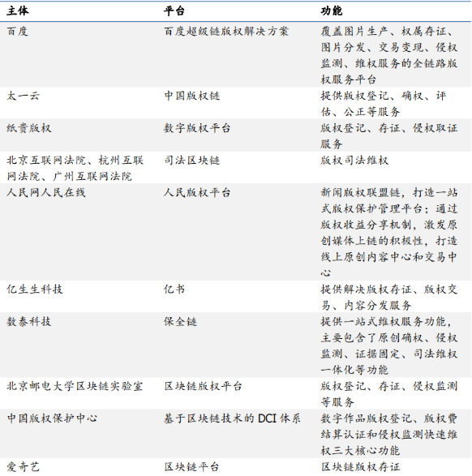Click the 爱奇艺 row entry
This screenshot has width=472, height=476.
tap(24, 467)
